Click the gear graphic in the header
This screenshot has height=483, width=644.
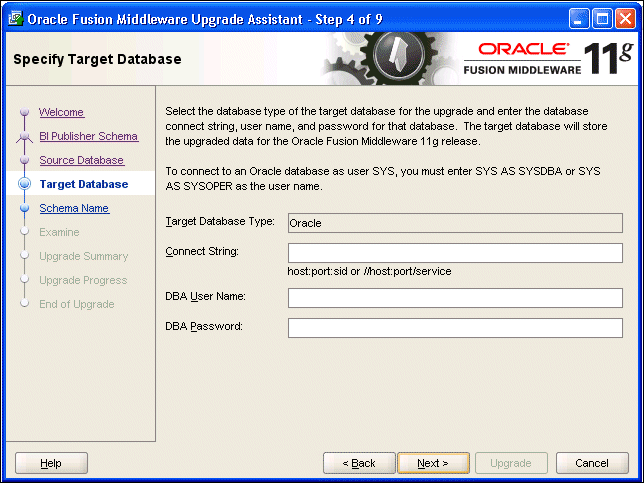coord(390,58)
